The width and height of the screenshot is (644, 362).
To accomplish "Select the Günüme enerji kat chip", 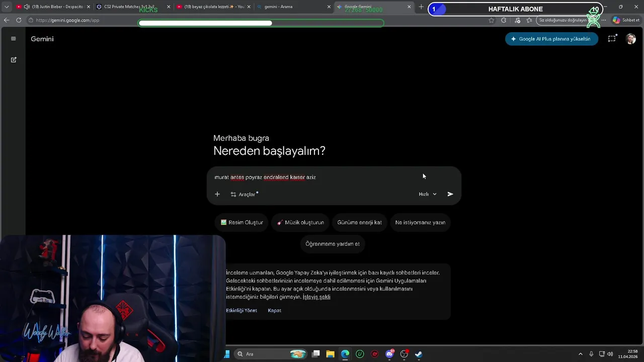I will (359, 222).
